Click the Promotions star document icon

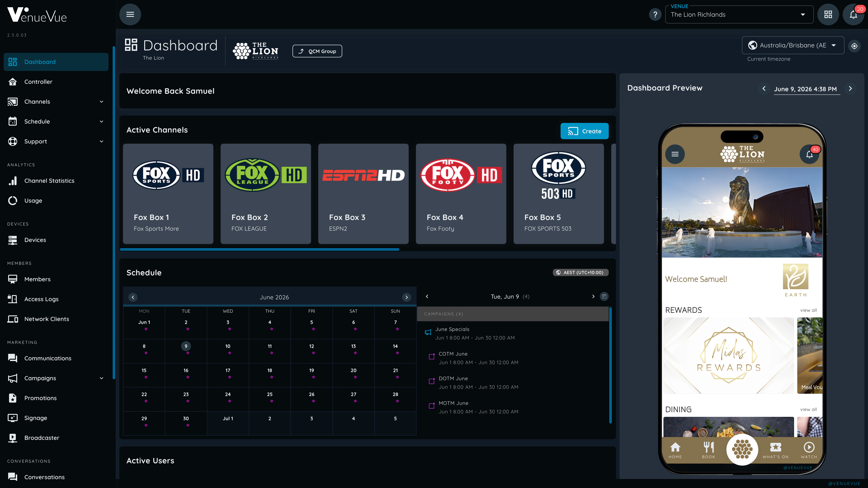tap(12, 398)
